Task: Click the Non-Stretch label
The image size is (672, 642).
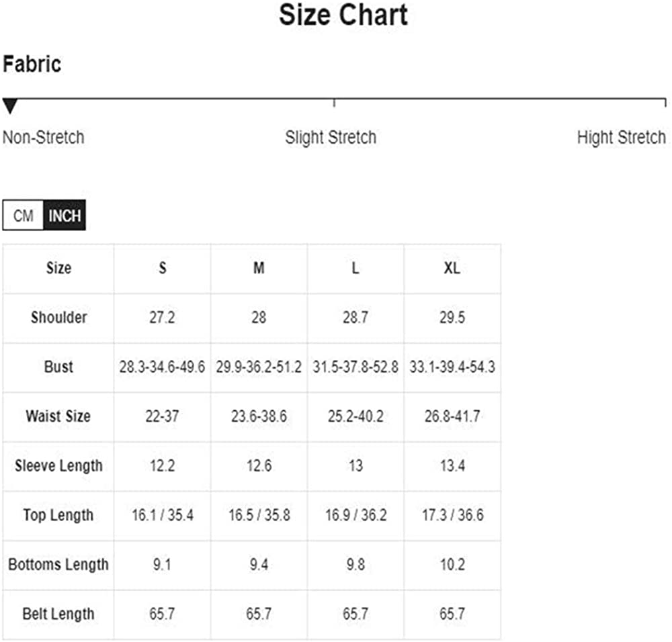Action: 43,138
